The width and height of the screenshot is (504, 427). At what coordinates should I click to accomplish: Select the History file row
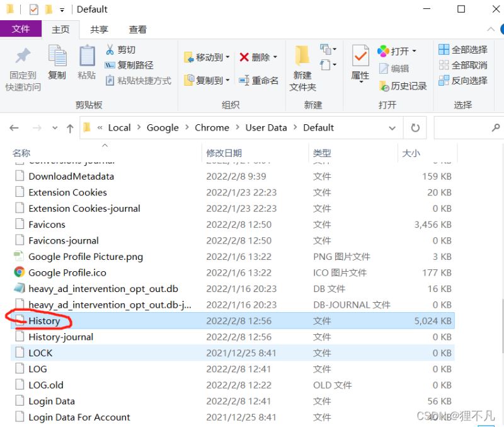pos(232,320)
